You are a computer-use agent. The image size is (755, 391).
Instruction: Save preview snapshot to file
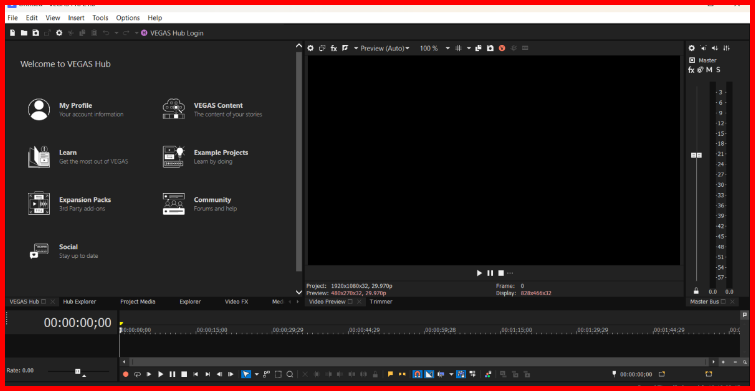pyautogui.click(x=490, y=48)
